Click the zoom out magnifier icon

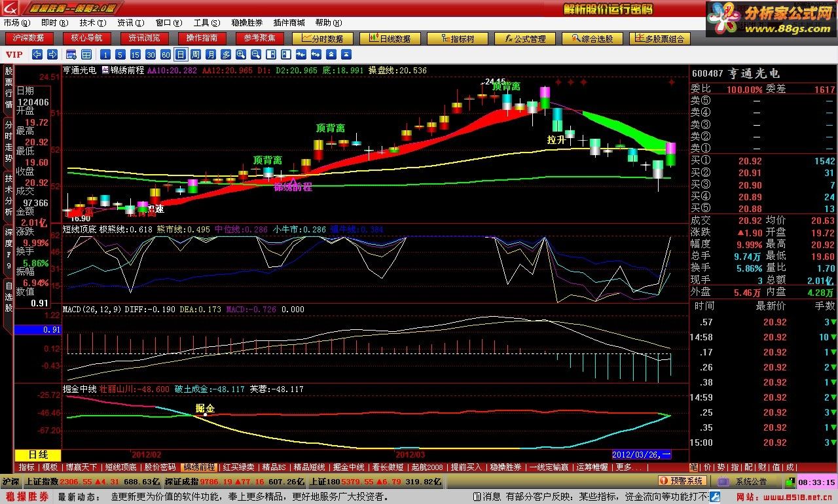point(256,54)
